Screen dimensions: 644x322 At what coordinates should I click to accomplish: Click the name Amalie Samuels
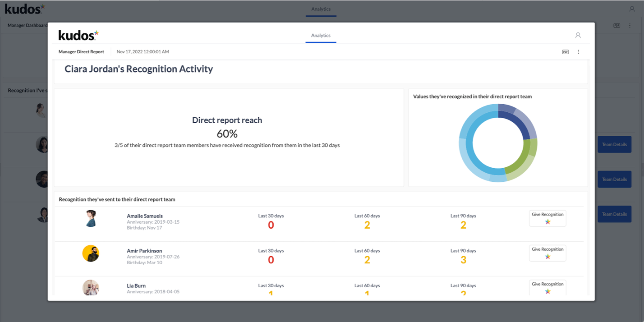(x=145, y=216)
